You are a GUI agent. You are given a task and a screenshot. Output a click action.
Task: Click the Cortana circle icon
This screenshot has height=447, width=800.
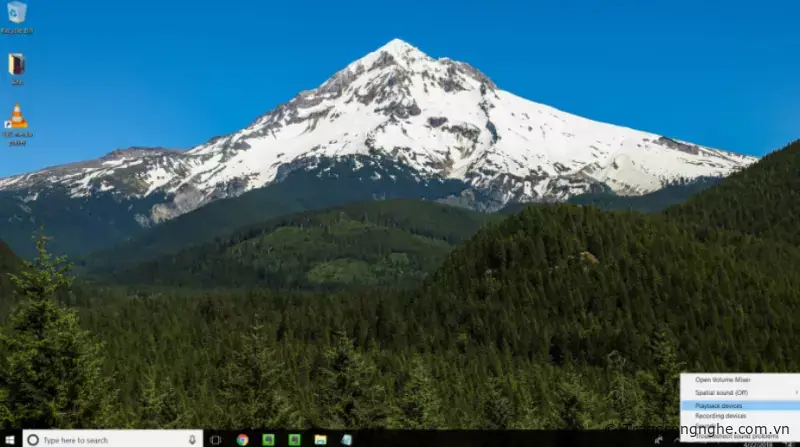coord(32,439)
